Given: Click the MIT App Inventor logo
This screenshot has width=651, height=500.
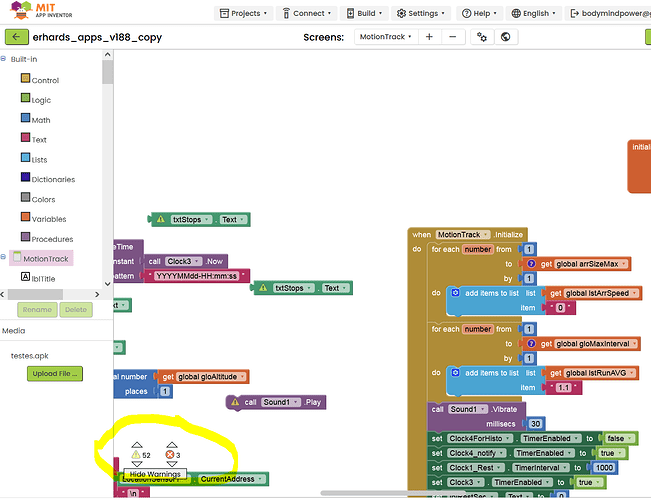Looking at the screenshot, I should tap(32, 12).
